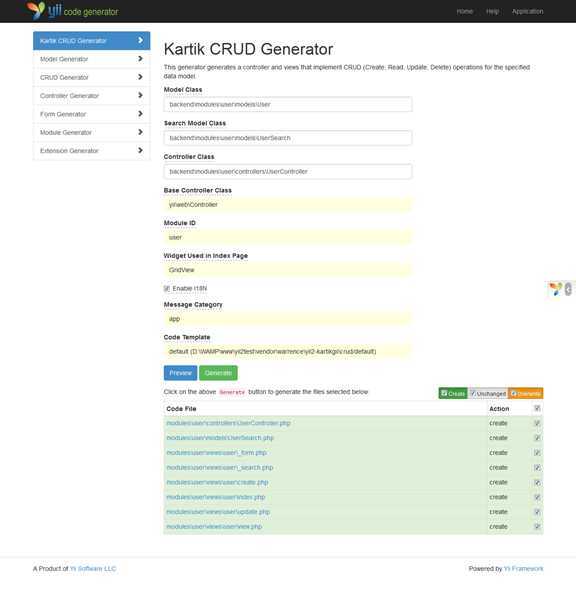Screen dimensions: 576x591
Task: Click the Kartik CRUD Generator heading
Action: [x=248, y=49]
